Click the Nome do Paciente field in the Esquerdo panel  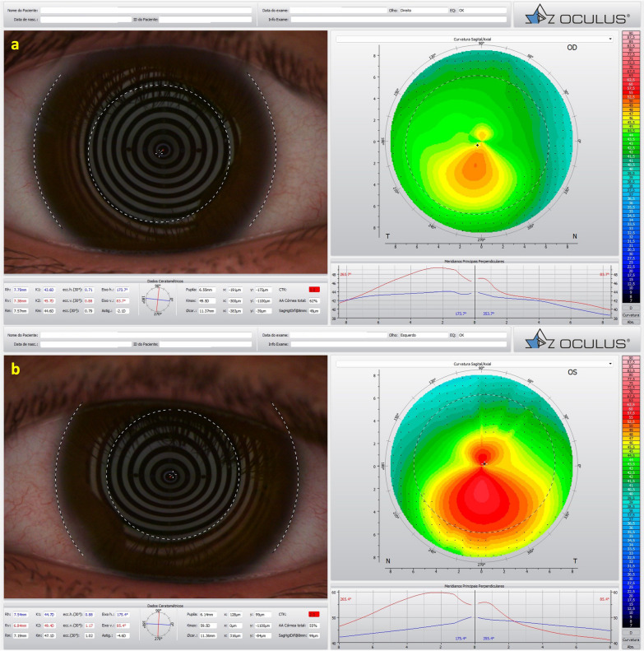click(146, 335)
